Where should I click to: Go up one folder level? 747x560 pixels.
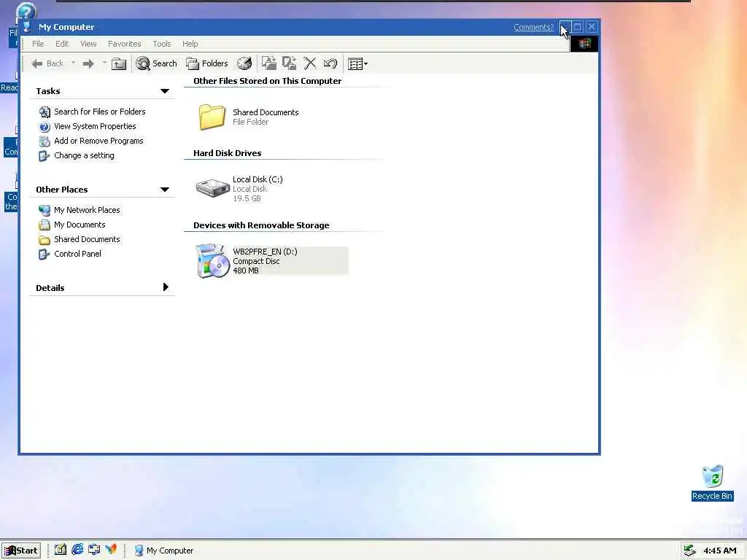click(x=119, y=63)
